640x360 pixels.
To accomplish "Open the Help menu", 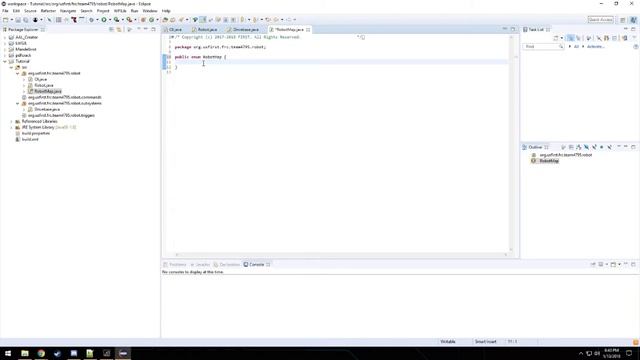I will tap(166, 11).
